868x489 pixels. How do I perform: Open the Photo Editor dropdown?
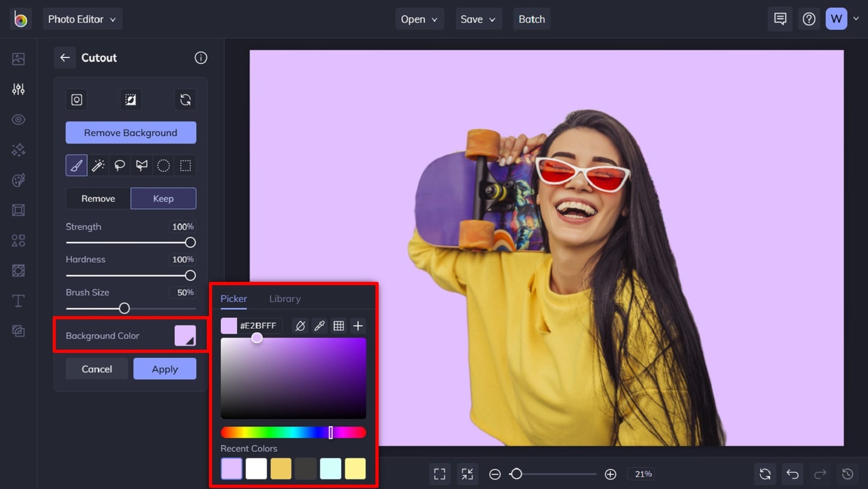click(82, 19)
